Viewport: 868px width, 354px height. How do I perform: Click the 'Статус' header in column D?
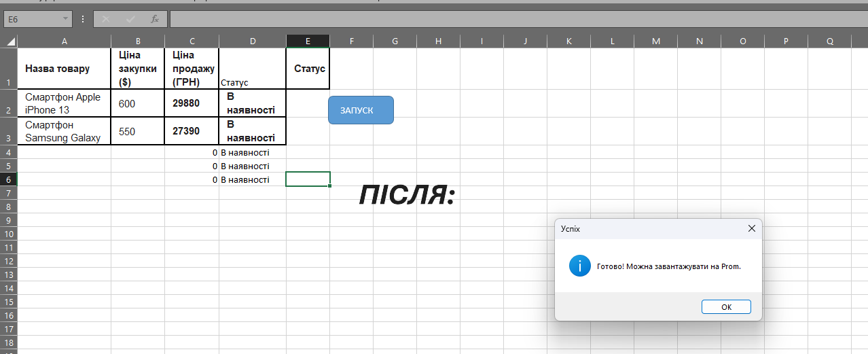(253, 69)
